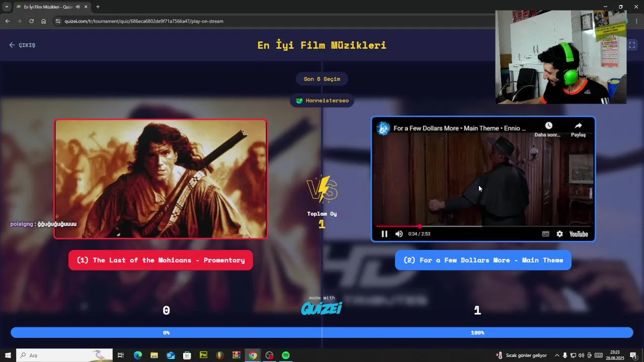Open the tab search dropdown

click(7, 7)
